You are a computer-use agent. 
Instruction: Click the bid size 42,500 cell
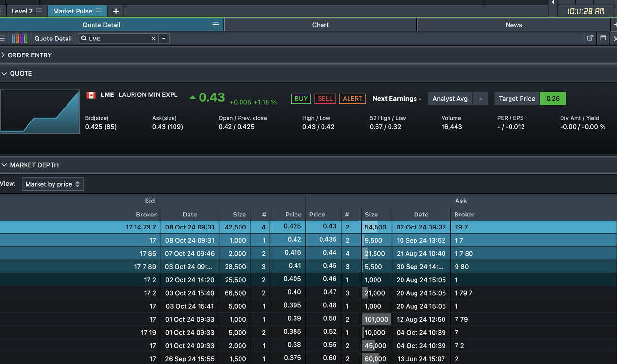click(235, 227)
